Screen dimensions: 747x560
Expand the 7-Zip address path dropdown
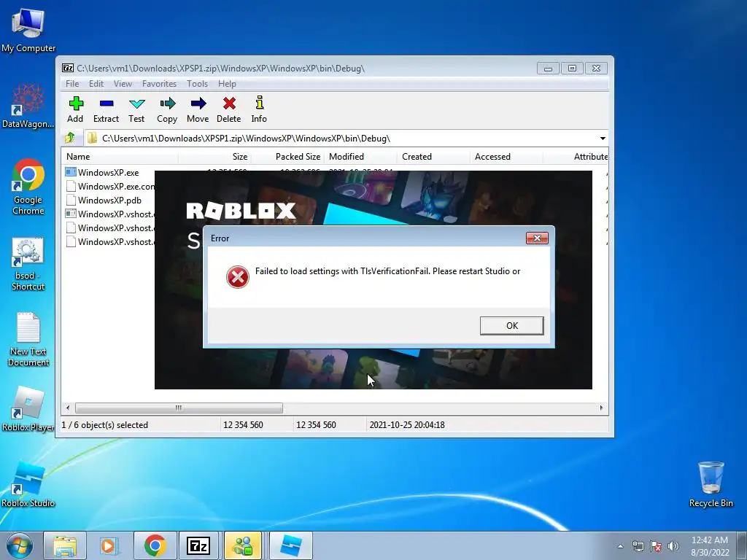pyautogui.click(x=603, y=138)
